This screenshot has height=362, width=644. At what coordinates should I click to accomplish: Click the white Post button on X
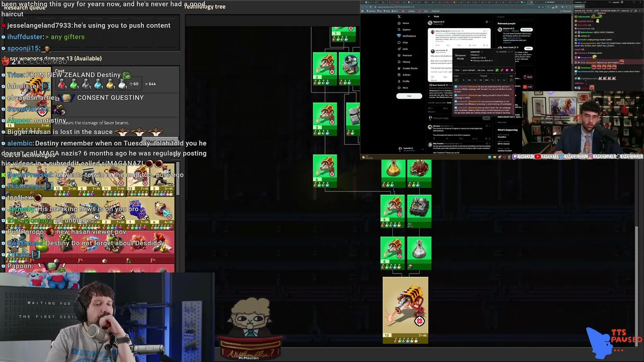(x=409, y=96)
